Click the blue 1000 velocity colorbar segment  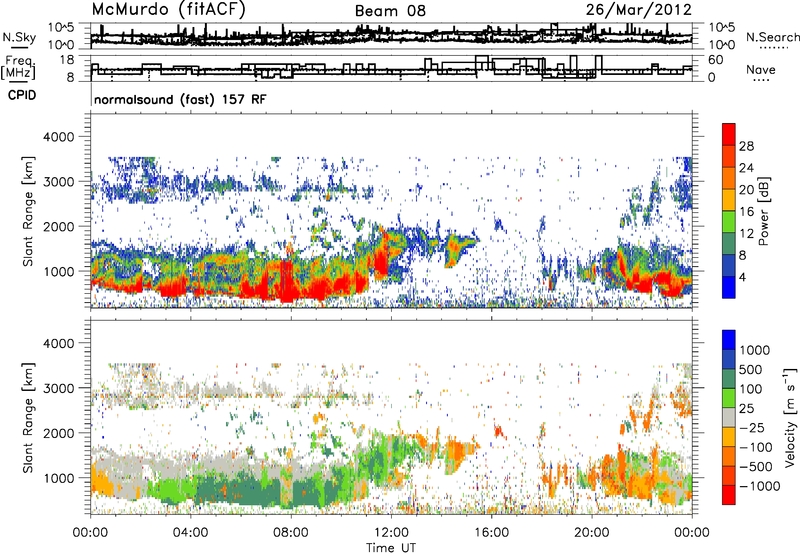pos(729,340)
